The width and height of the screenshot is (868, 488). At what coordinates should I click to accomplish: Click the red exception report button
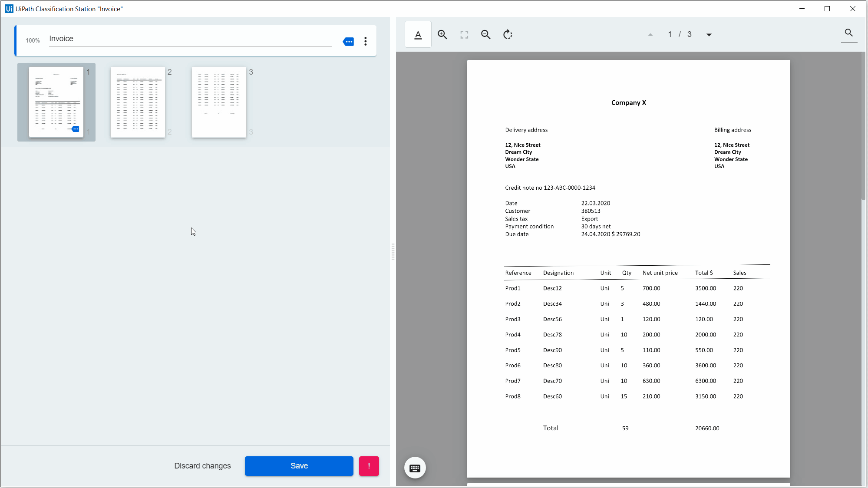(369, 466)
